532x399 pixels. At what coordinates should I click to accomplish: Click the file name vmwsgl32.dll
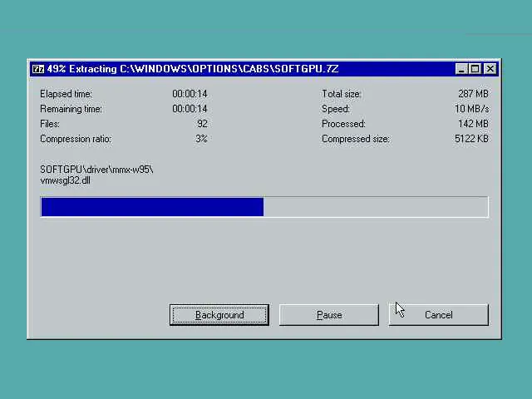pos(65,180)
